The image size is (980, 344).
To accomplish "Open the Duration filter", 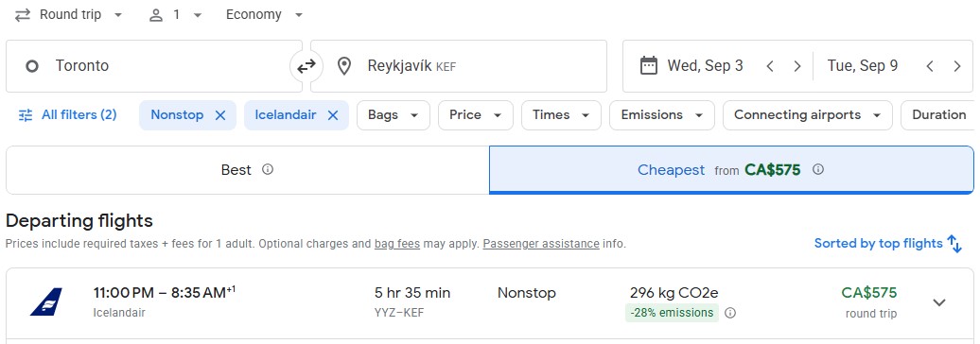I will (x=938, y=115).
